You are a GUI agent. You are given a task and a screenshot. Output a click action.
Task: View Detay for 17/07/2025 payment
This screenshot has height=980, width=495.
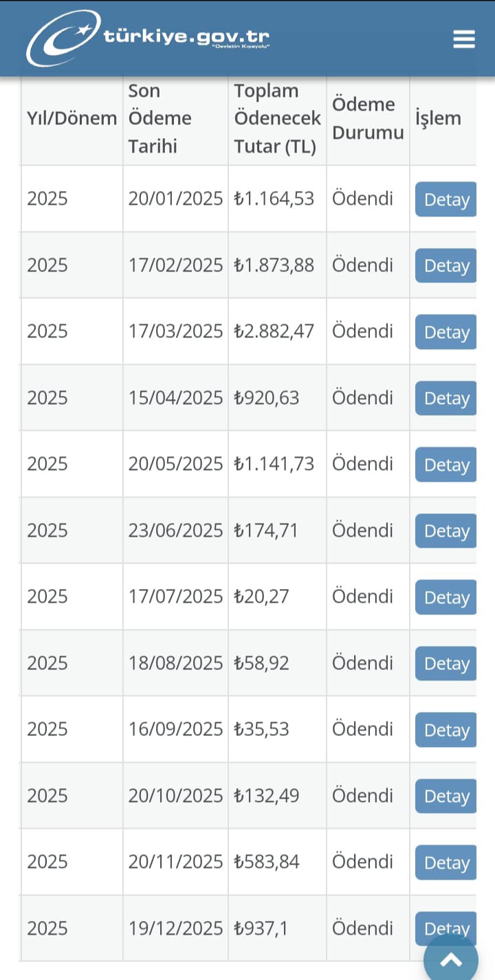pyautogui.click(x=446, y=597)
